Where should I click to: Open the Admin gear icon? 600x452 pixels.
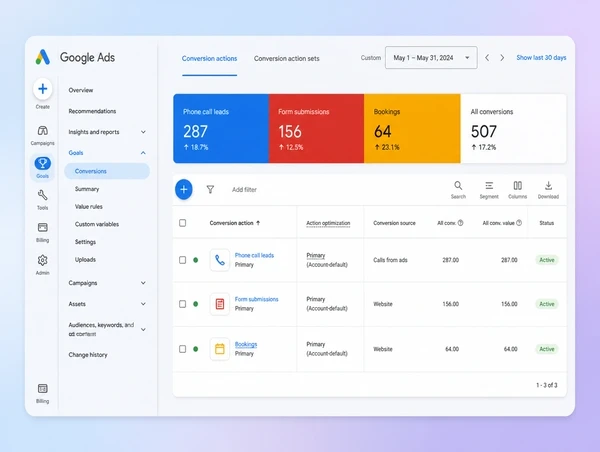[x=42, y=260]
